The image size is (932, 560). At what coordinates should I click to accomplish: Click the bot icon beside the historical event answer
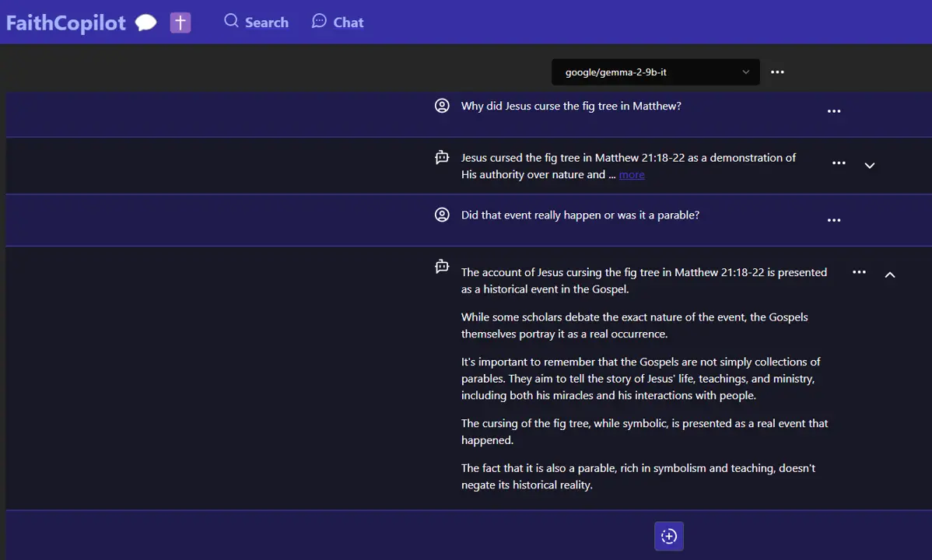click(x=442, y=267)
